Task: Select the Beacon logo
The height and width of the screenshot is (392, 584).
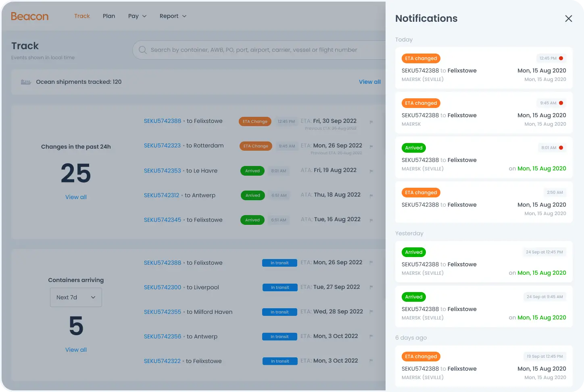Action: coord(29,17)
